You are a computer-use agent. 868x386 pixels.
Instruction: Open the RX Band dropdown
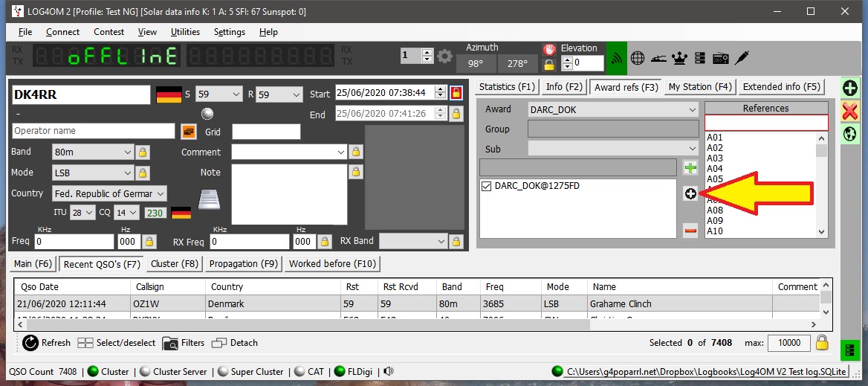click(x=441, y=241)
